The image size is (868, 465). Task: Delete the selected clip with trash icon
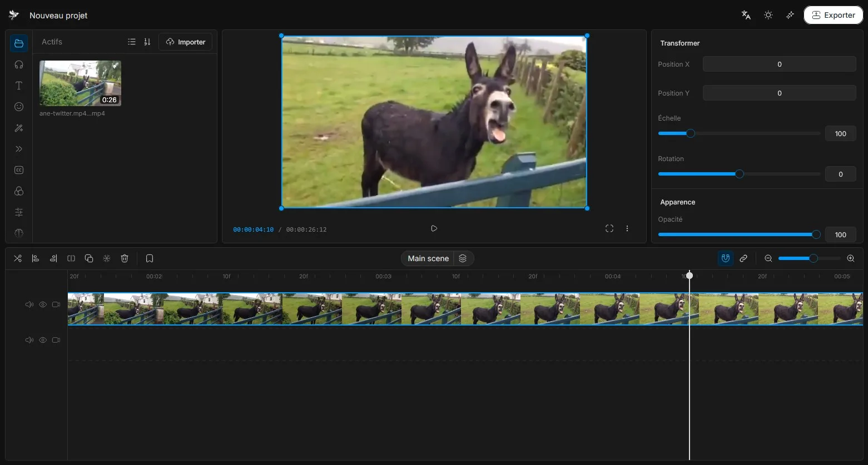pyautogui.click(x=125, y=258)
